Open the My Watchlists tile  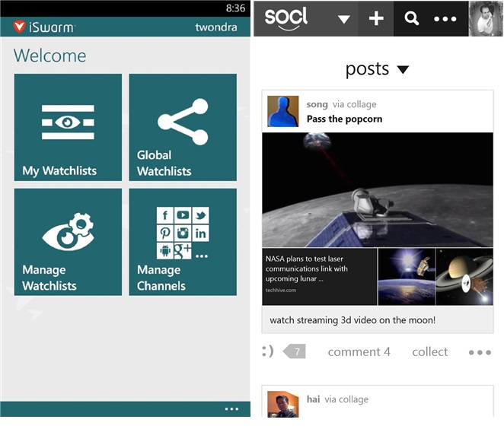[68, 128]
